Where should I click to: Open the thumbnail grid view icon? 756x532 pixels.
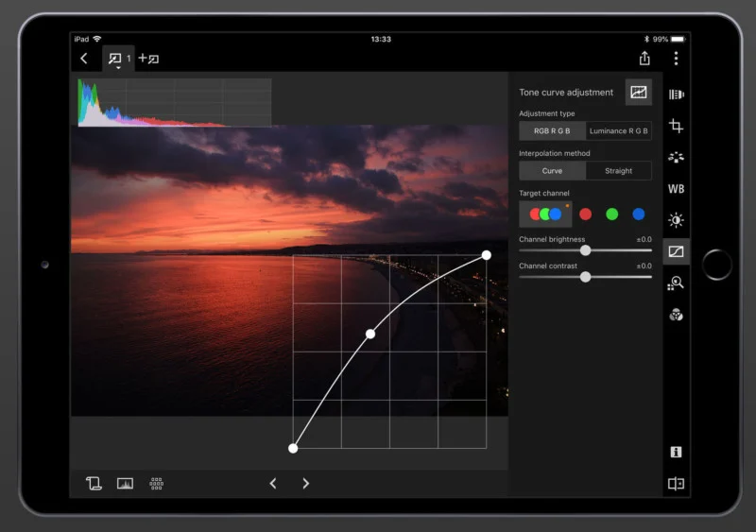coord(156,483)
